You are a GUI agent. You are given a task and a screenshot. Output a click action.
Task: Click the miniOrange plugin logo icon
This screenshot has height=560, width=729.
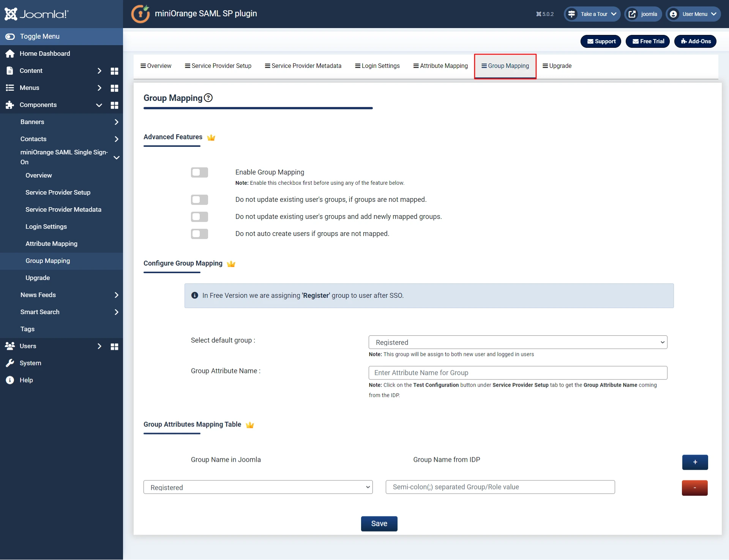[140, 14]
